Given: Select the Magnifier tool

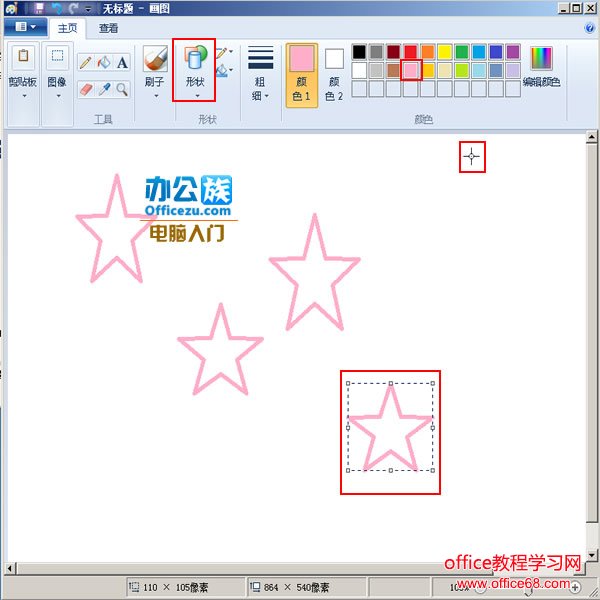Looking at the screenshot, I should pos(122,90).
